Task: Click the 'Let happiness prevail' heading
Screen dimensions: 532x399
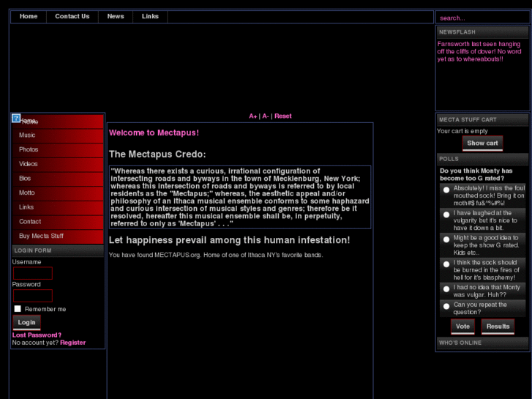Action: pyautogui.click(x=229, y=240)
